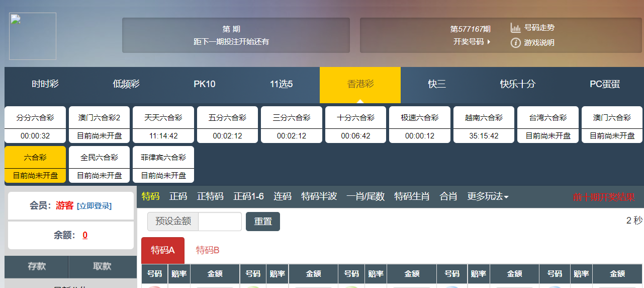The width and height of the screenshot is (644, 288).
Task: Switch to the 特码B sub-tab
Action: pos(208,250)
